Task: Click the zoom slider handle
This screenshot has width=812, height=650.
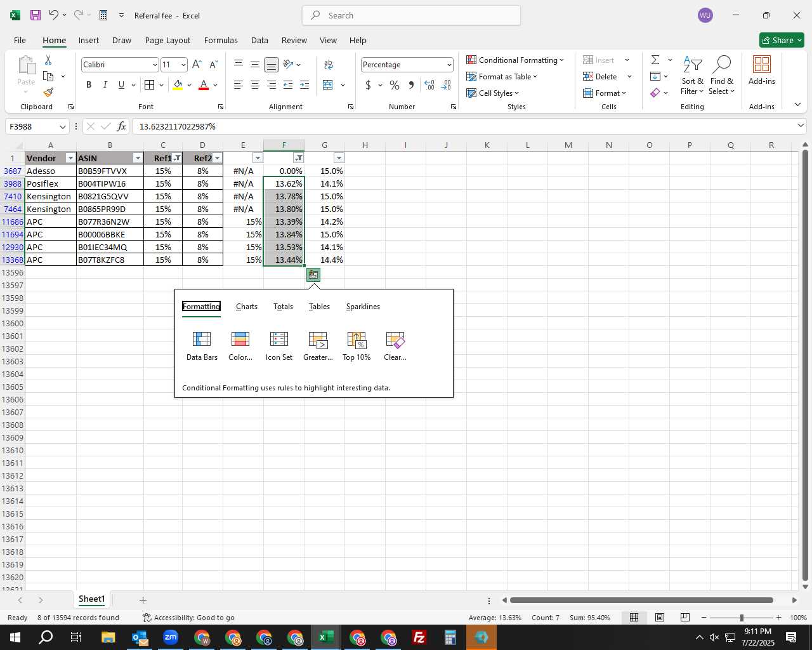Action: [x=742, y=618]
